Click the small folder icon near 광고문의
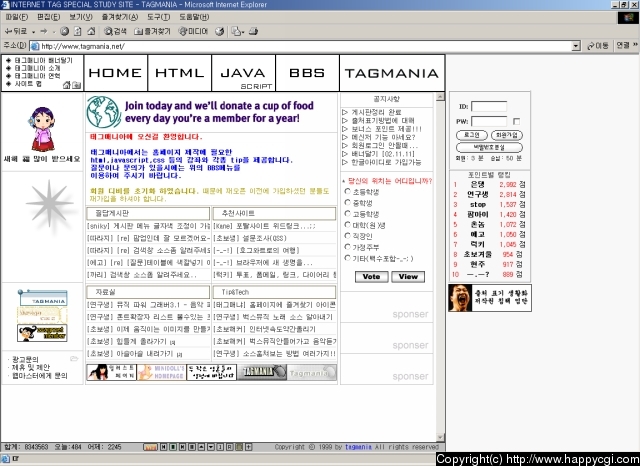Image resolution: width=640 pixels, height=466 pixels. point(74,359)
